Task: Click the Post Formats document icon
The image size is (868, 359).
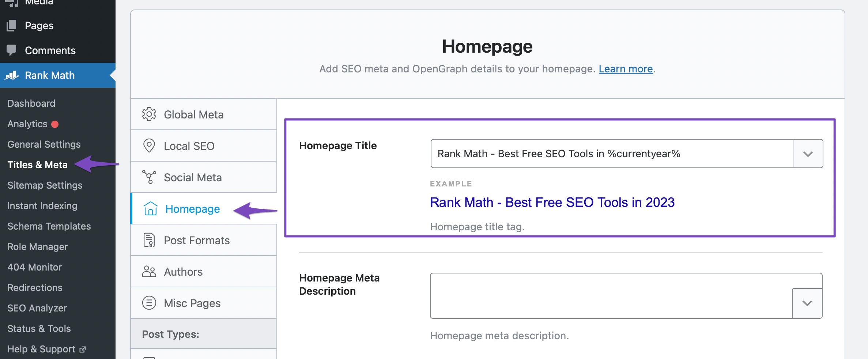Action: 149,240
